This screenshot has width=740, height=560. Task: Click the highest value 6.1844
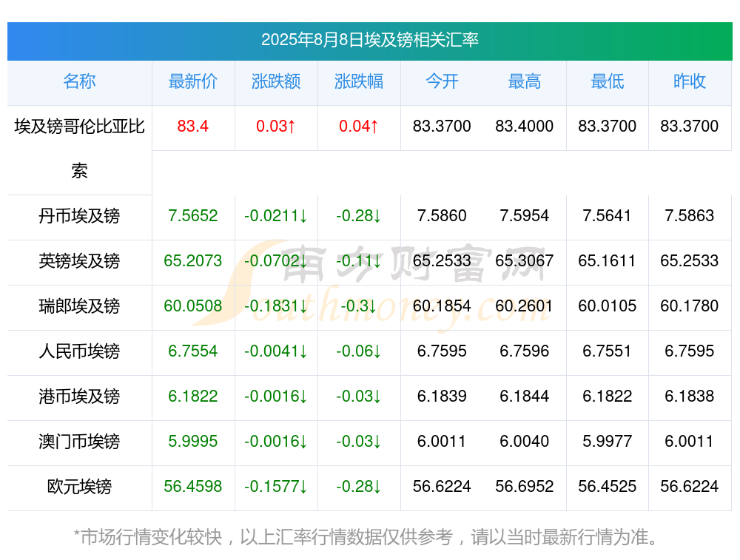[x=525, y=396]
